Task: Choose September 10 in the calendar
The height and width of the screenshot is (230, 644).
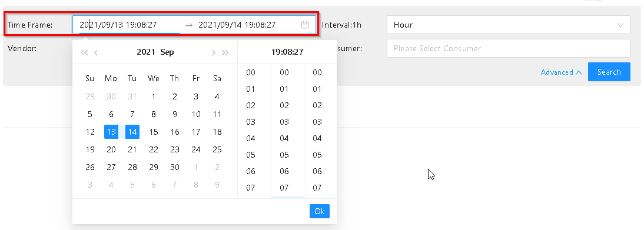Action: point(197,114)
